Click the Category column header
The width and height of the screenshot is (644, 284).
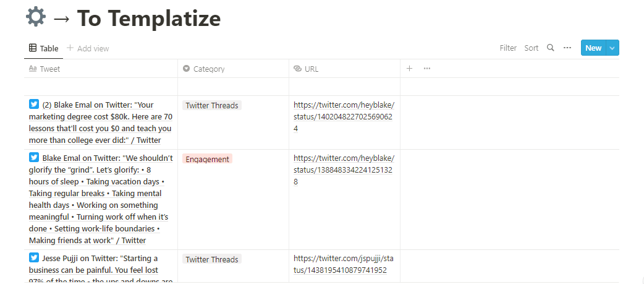point(233,69)
